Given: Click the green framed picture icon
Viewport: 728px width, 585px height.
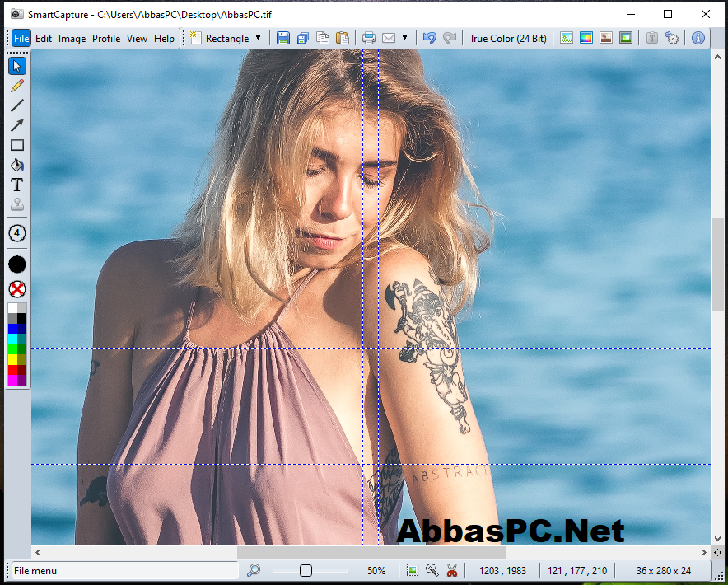Looking at the screenshot, I should pyautogui.click(x=626, y=38).
